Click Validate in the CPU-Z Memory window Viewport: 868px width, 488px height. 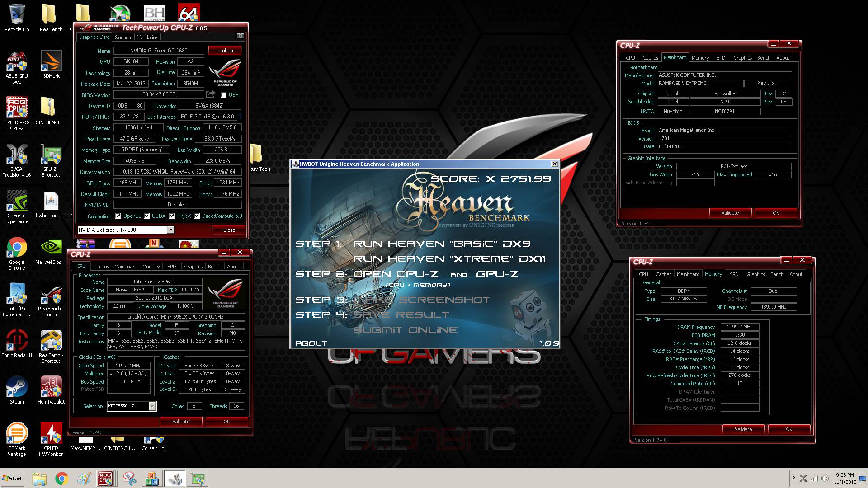coord(743,429)
